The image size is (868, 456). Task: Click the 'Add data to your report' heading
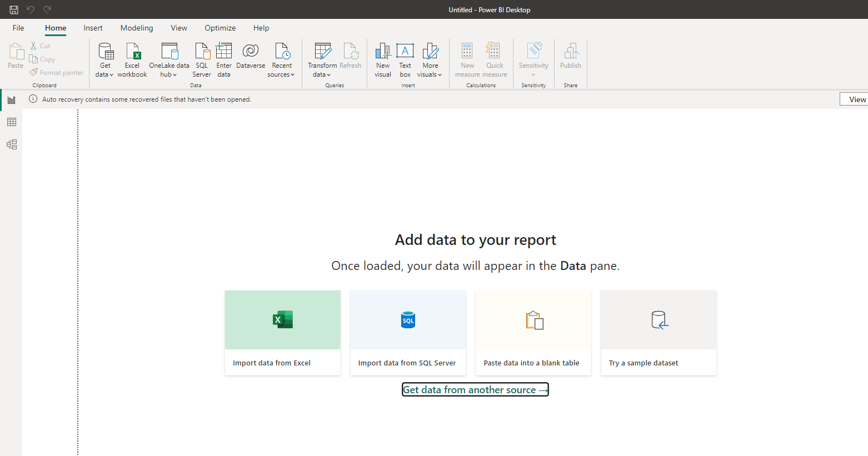[x=476, y=240]
